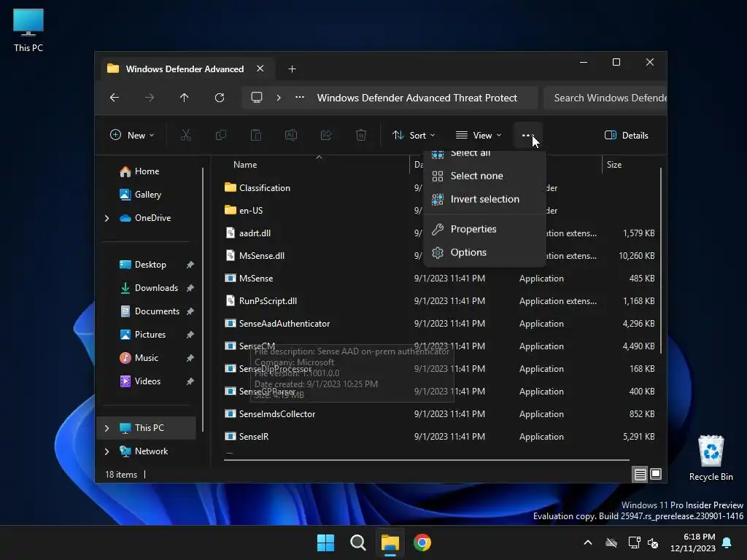Click the address bar ellipsis breadcrumb

point(300,98)
